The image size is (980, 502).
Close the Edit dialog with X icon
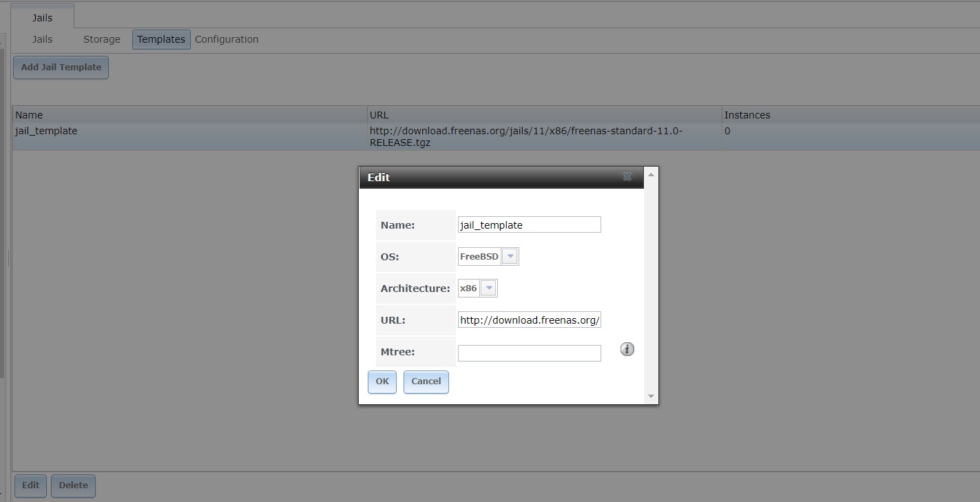(627, 177)
